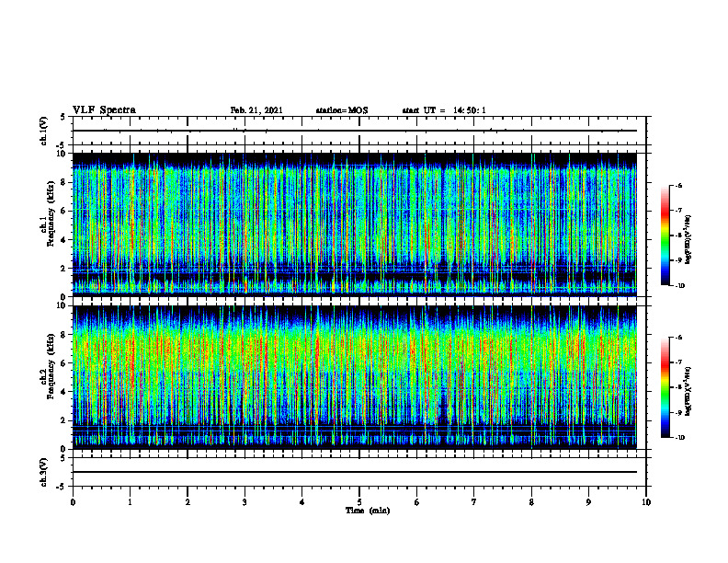The image size is (728, 563).
Task: Click the "Time (min)" x-axis label
Action: tap(368, 511)
